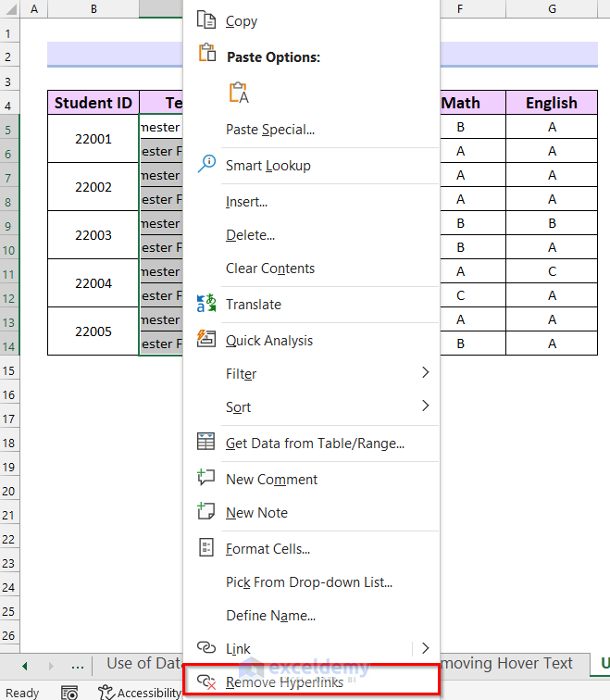
Task: Open Smart Lookup magnifier icon
Action: click(x=206, y=165)
